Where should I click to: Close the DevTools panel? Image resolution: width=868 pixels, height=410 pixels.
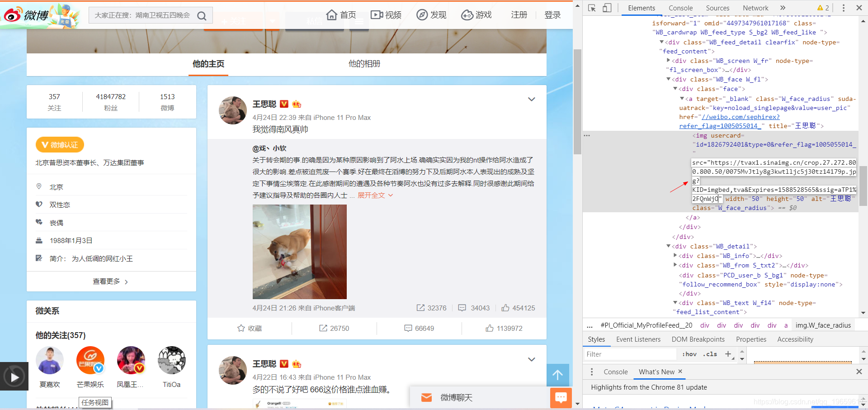(859, 8)
